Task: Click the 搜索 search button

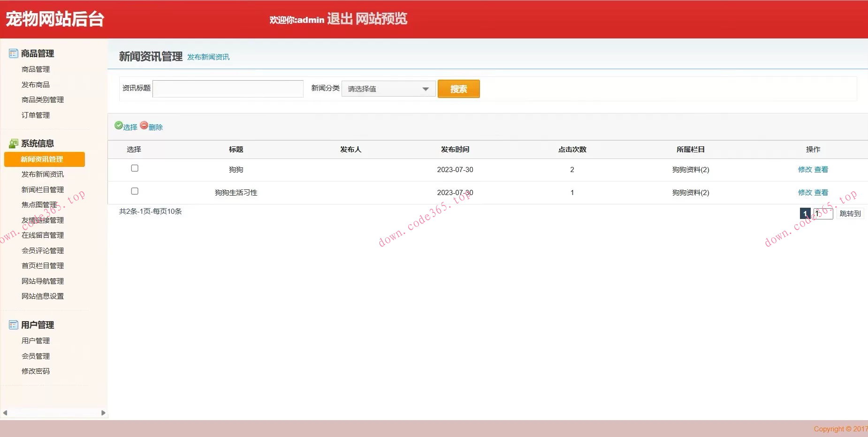Action: point(458,89)
